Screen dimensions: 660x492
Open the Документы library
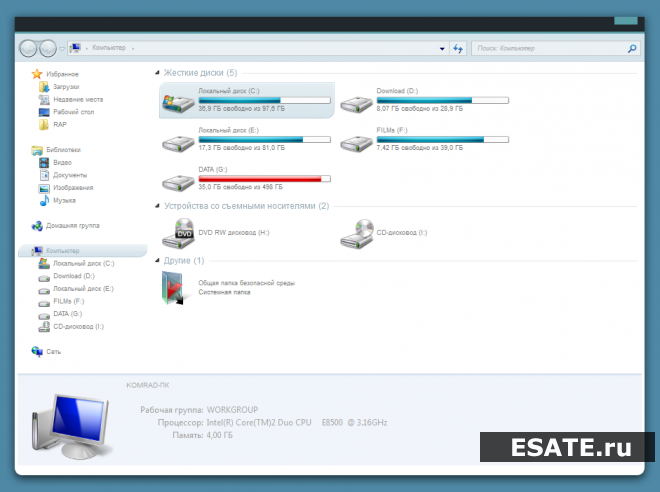70,175
